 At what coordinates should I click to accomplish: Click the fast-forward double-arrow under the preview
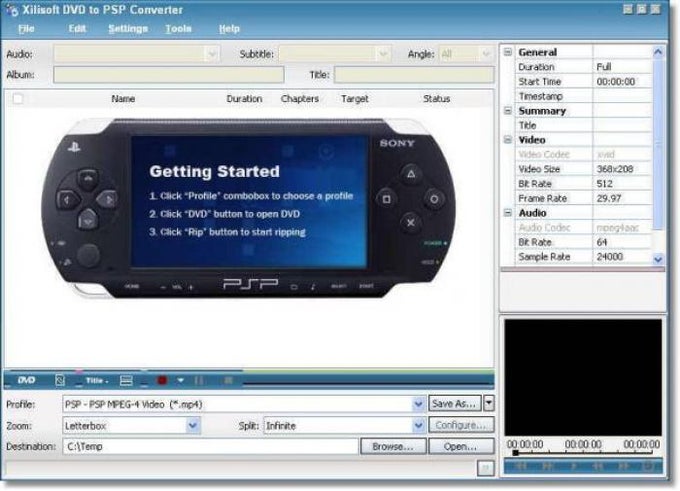pos(623,466)
